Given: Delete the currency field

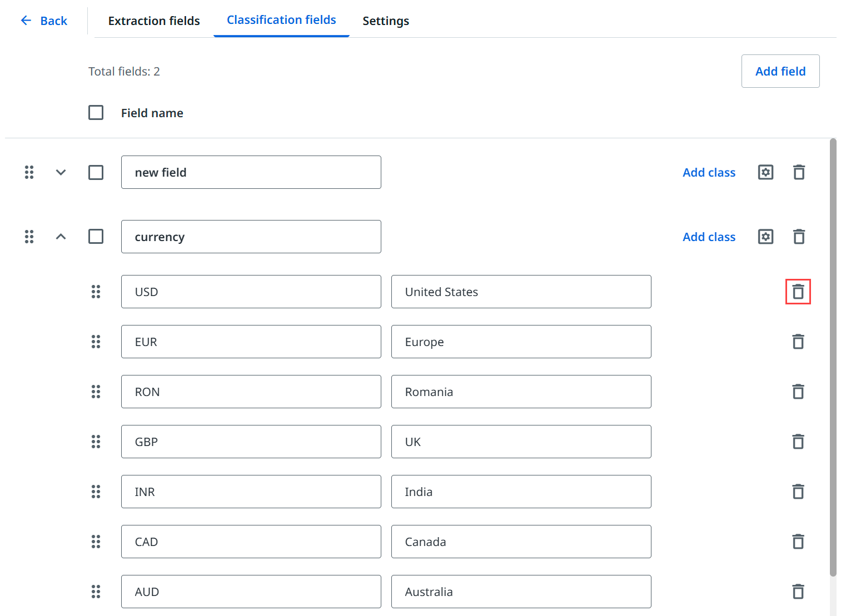Looking at the screenshot, I should coord(799,237).
